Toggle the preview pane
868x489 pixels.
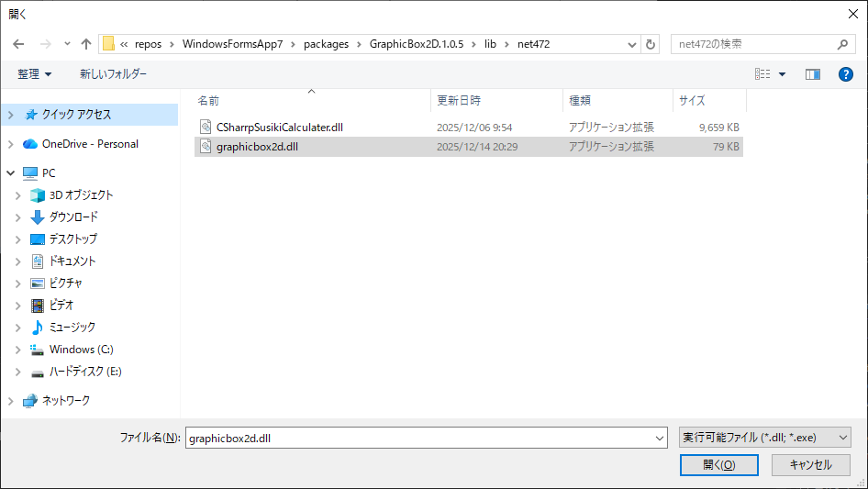(813, 74)
